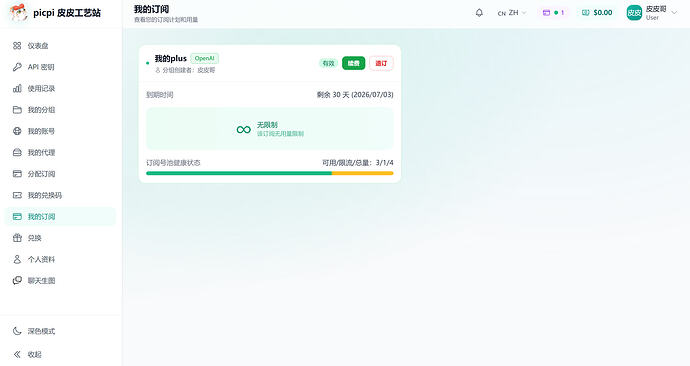Click the 可用/限流/总量: 3/1/4 value
Screen dimensions: 690x366
click(358, 163)
